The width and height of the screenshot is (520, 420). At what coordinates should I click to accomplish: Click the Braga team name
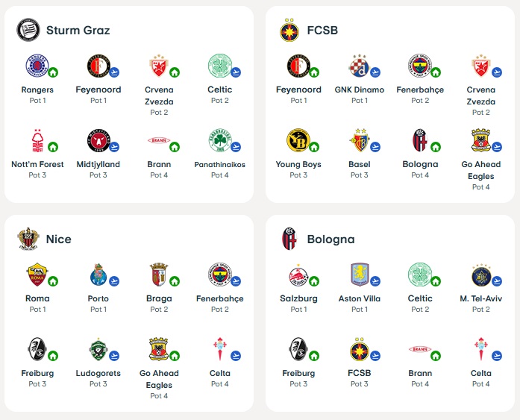click(x=159, y=298)
